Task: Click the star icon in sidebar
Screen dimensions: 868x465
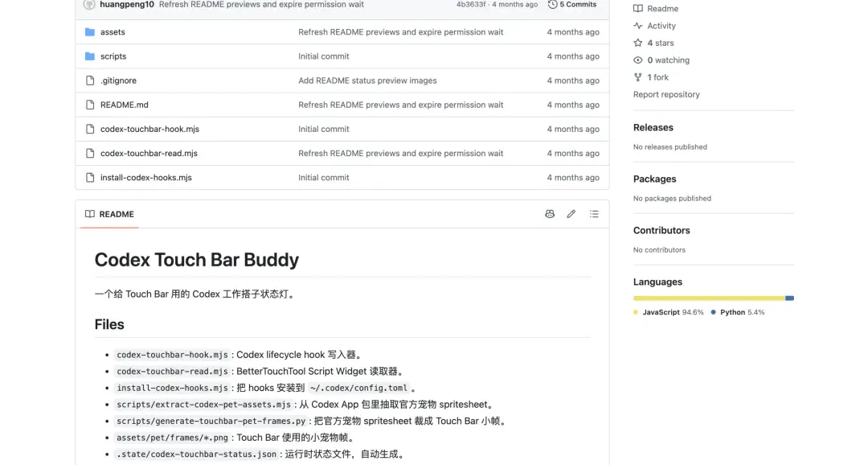Action: [638, 43]
